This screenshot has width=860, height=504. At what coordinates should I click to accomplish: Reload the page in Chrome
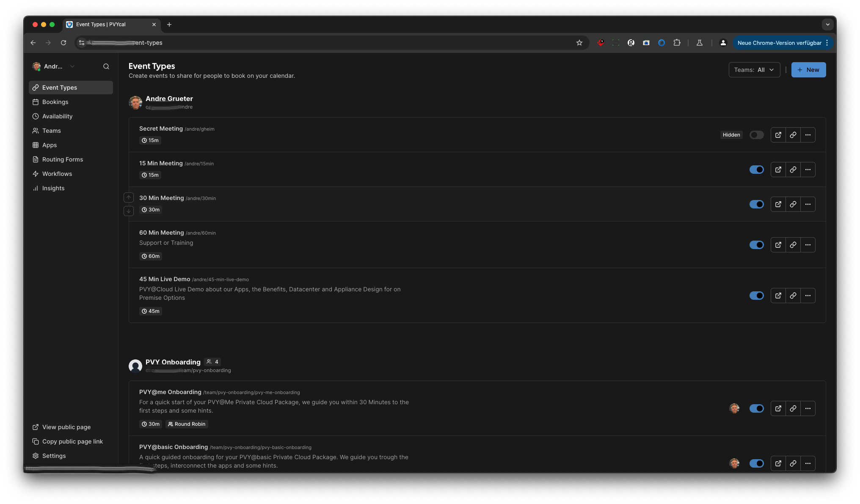(63, 43)
